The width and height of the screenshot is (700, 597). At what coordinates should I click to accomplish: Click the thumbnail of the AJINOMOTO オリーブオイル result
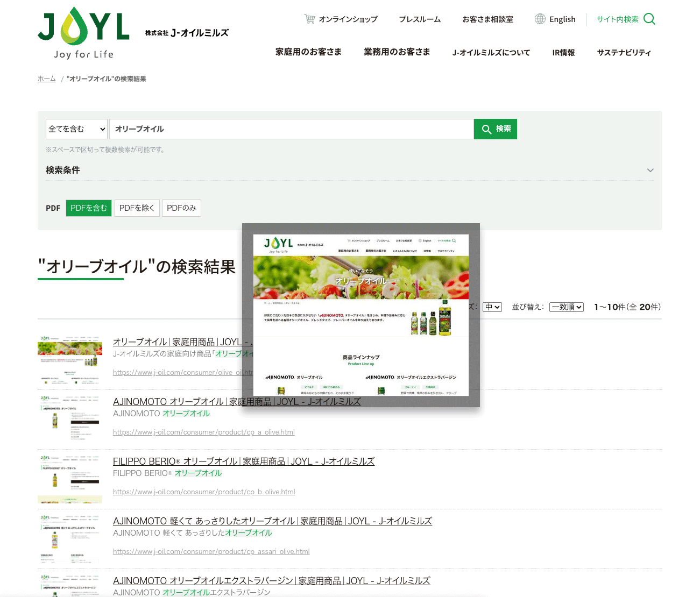[70, 420]
